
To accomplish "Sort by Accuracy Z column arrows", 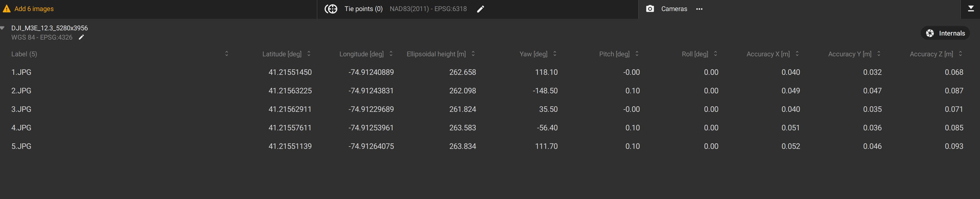I will click(960, 54).
